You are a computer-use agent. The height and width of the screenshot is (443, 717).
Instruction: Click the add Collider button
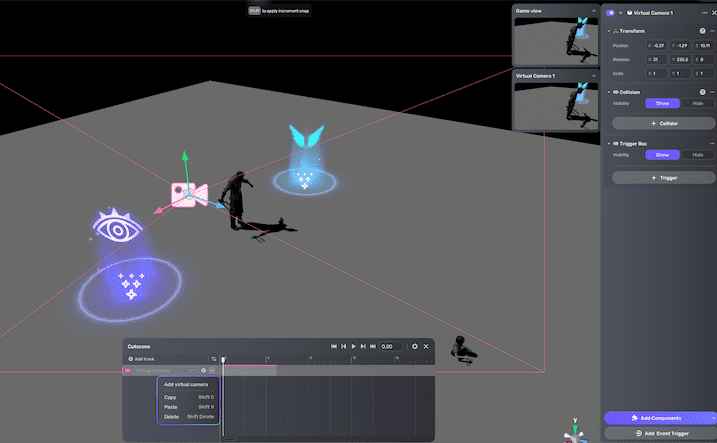(x=664, y=123)
